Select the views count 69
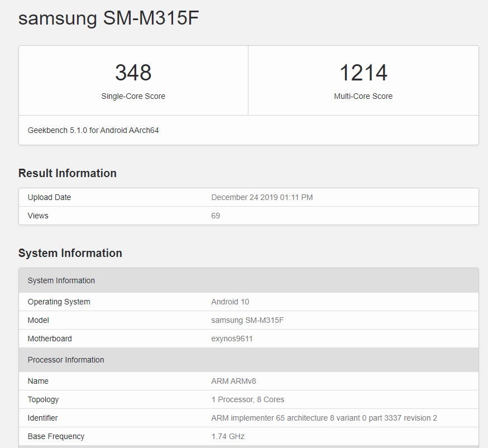 pos(216,216)
